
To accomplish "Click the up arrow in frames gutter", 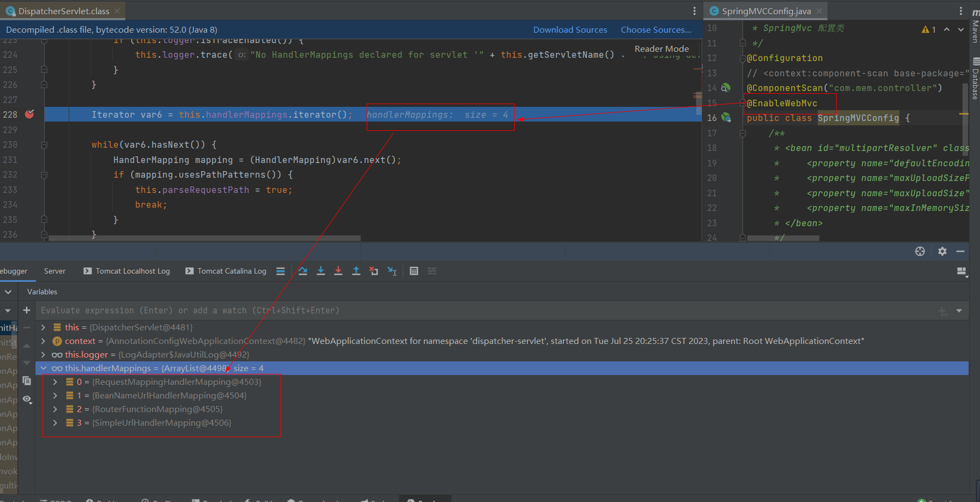I will pyautogui.click(x=27, y=346).
